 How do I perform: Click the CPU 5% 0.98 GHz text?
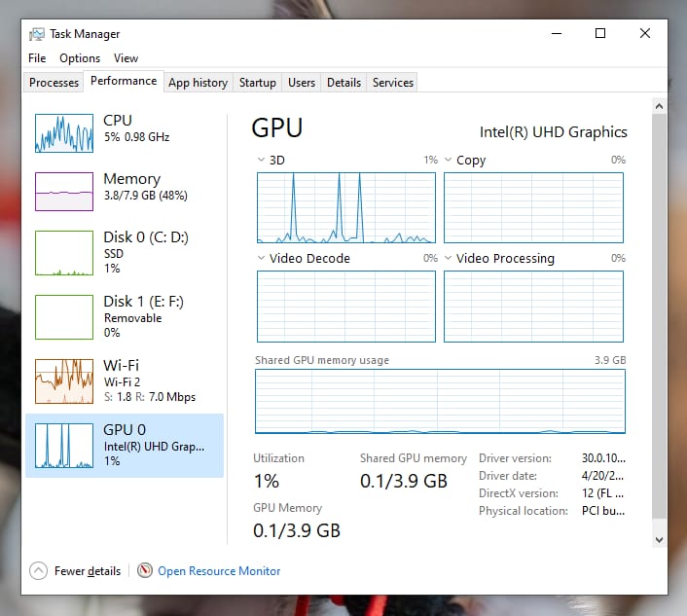point(136,137)
